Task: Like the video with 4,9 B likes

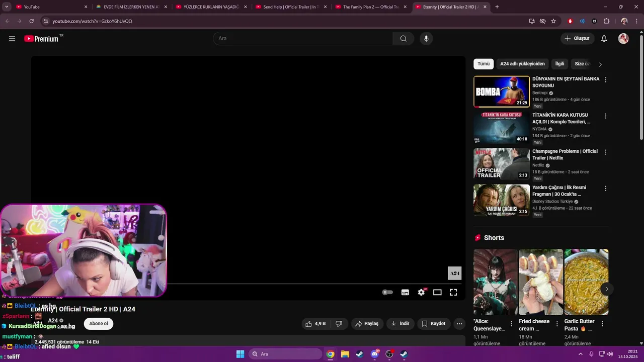Action: tap(315, 324)
